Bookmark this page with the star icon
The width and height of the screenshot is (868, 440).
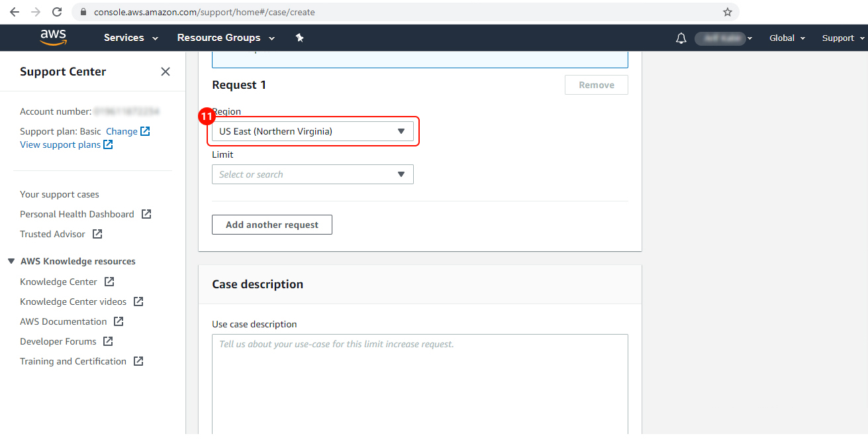[x=727, y=12]
